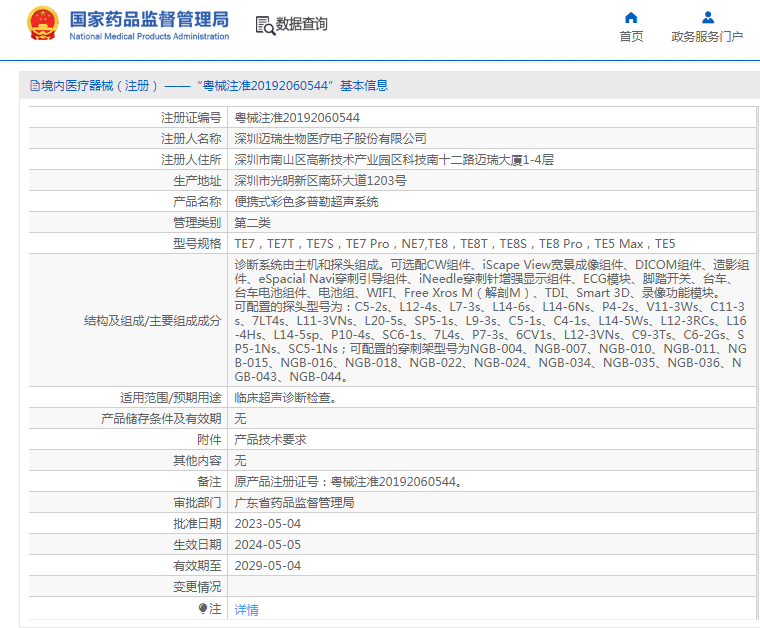The width and height of the screenshot is (760, 628).
Task: Select the approval date 2023-05-04 cell
Action: click(x=267, y=523)
